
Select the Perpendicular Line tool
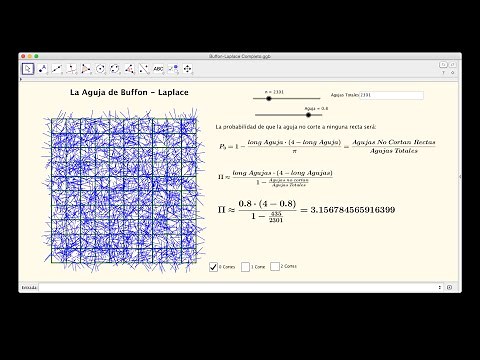(71, 69)
